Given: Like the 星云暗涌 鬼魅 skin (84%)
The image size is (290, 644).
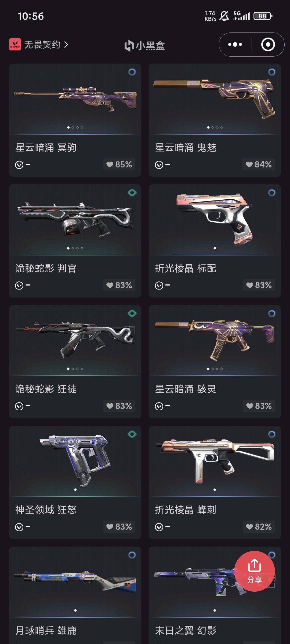Looking at the screenshot, I should (259, 164).
